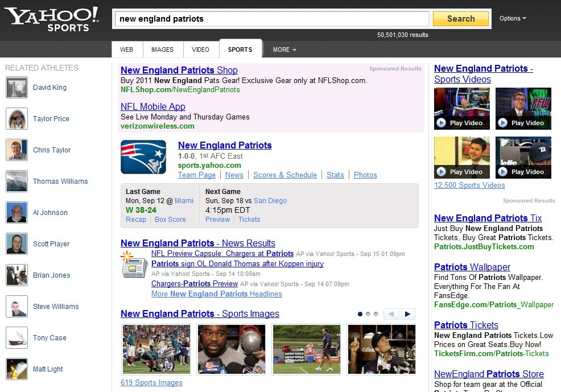Click the newspaper icon in News Results
561x392 pixels.
134,265
